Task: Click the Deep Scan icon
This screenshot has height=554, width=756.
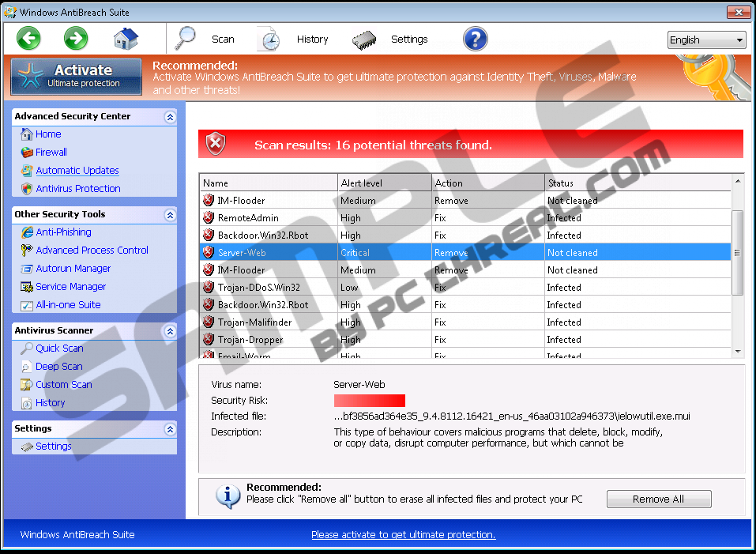Action: 27,367
